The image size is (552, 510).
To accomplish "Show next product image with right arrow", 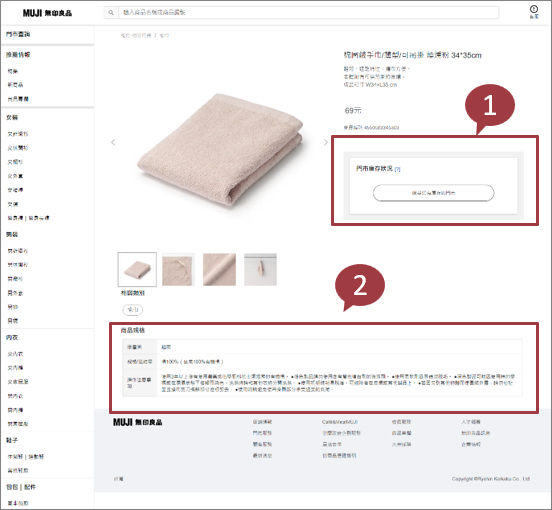I will pos(325,142).
